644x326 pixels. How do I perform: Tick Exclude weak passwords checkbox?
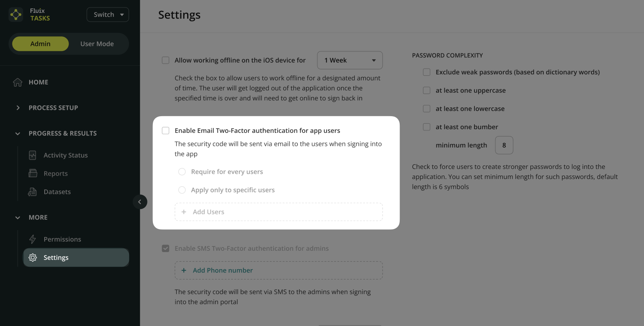click(426, 72)
